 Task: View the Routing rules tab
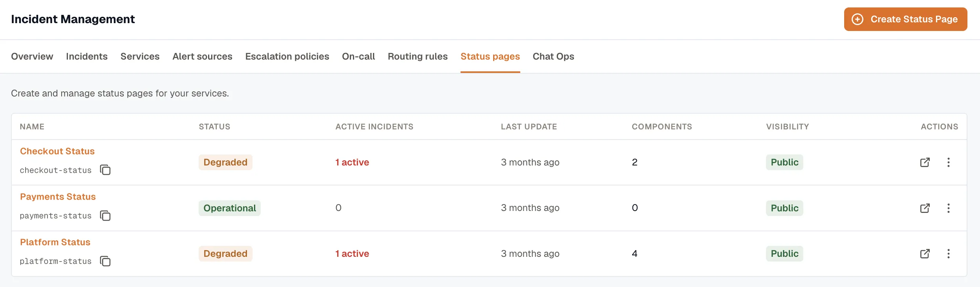point(418,56)
